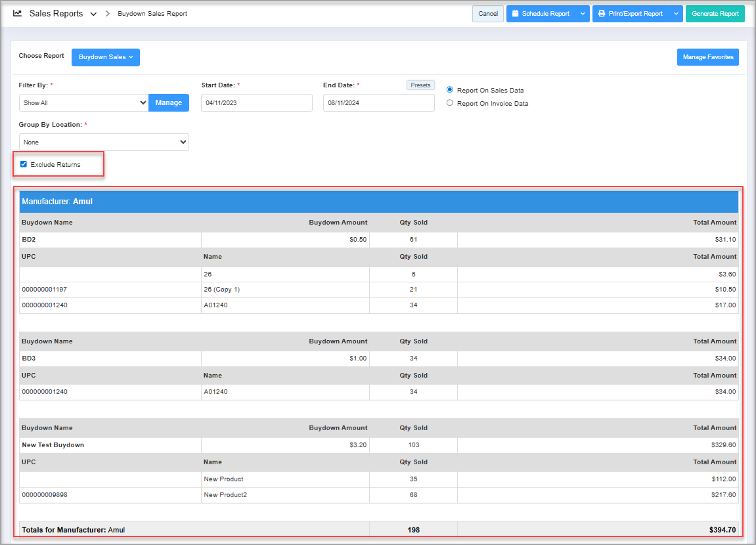This screenshot has width=756, height=545.
Task: Click the Sales Reports chart icon
Action: pyautogui.click(x=18, y=14)
